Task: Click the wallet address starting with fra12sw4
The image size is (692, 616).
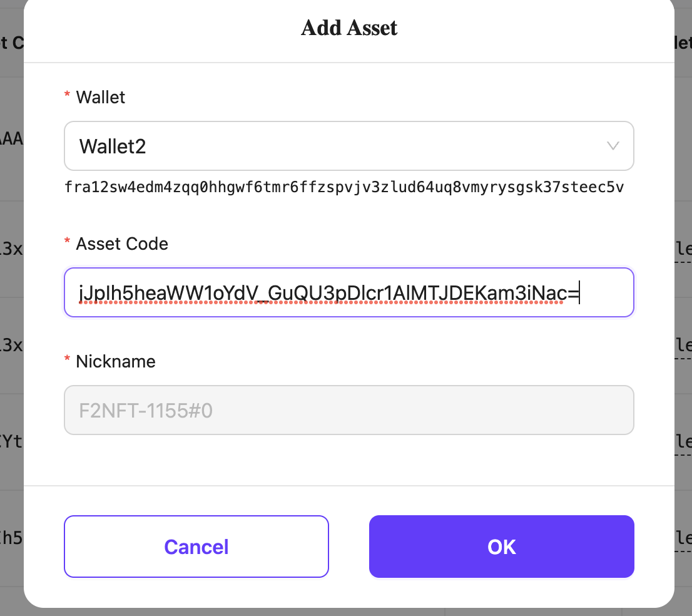Action: coord(343,188)
